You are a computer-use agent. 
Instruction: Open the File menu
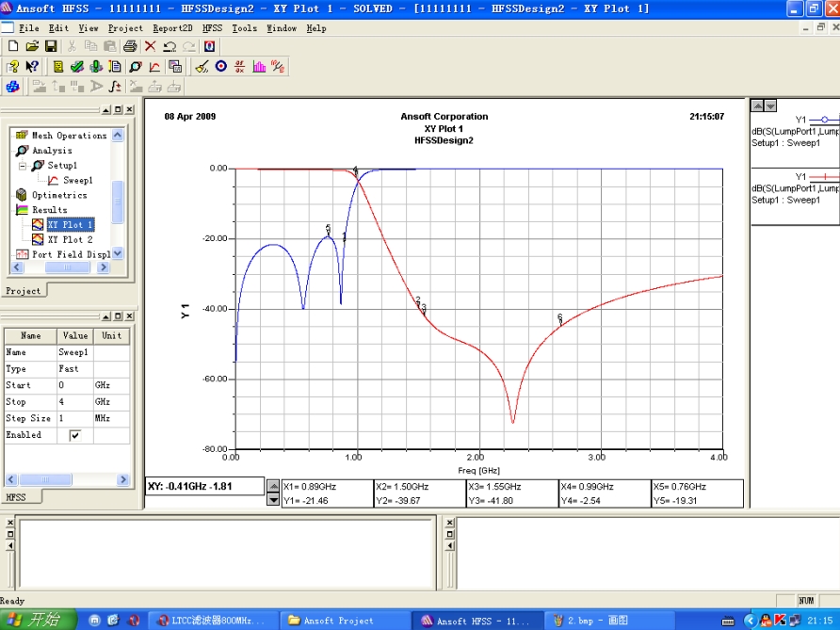29,28
